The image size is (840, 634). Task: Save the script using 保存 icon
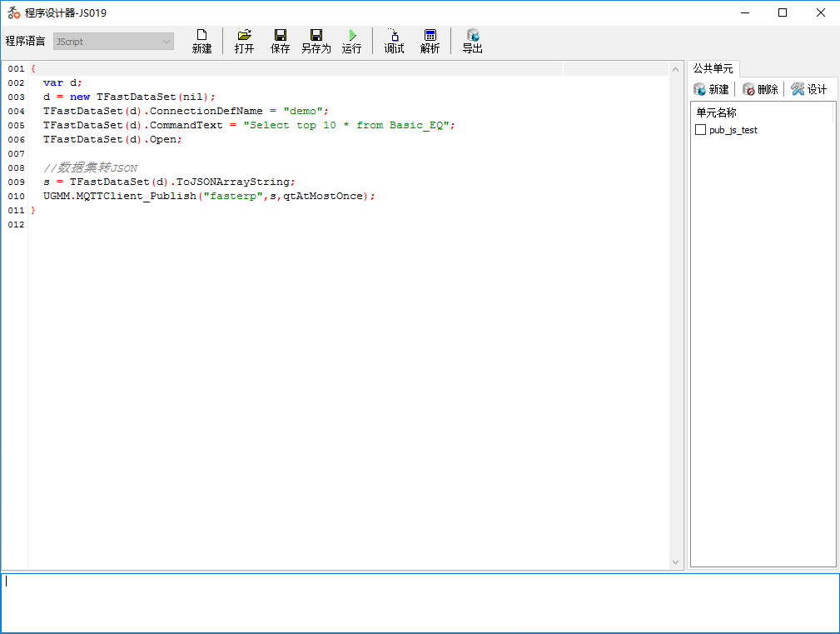280,42
